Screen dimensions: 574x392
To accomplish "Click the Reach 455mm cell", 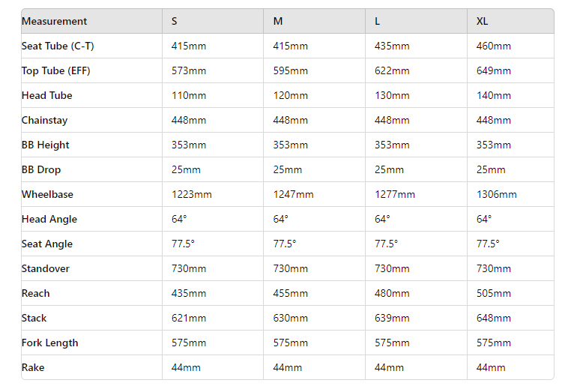I will click(290, 293).
